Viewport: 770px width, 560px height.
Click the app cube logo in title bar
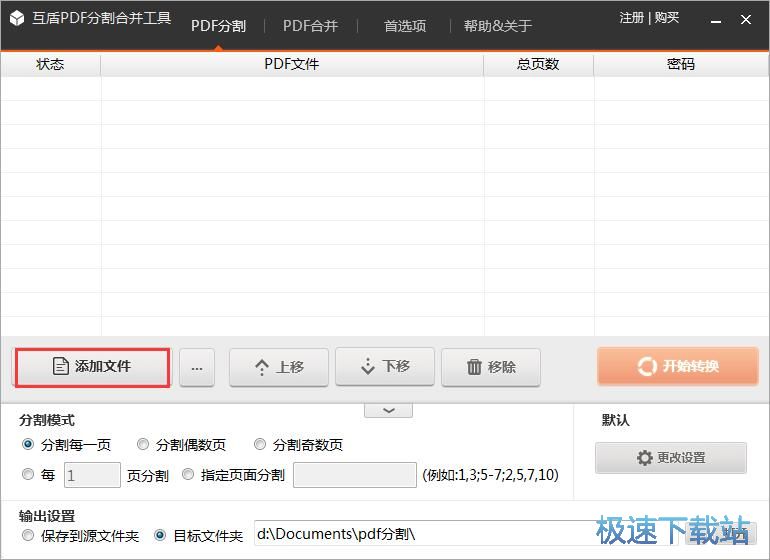click(x=17, y=19)
